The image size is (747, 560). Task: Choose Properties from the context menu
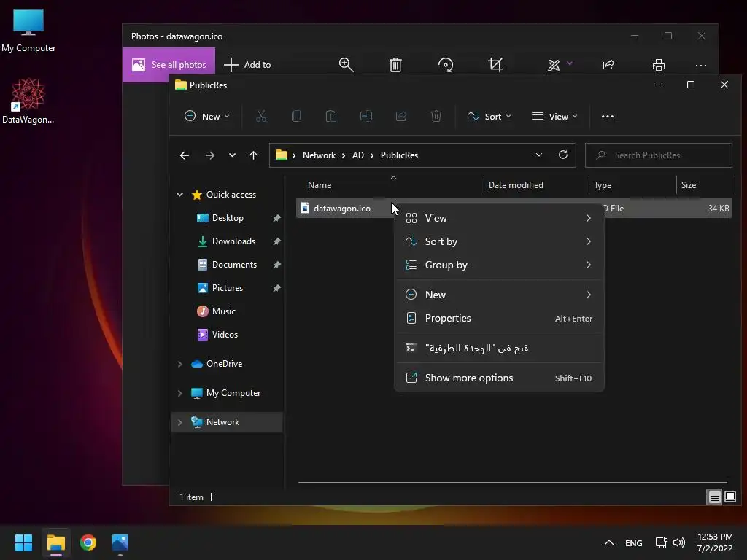pyautogui.click(x=499, y=318)
